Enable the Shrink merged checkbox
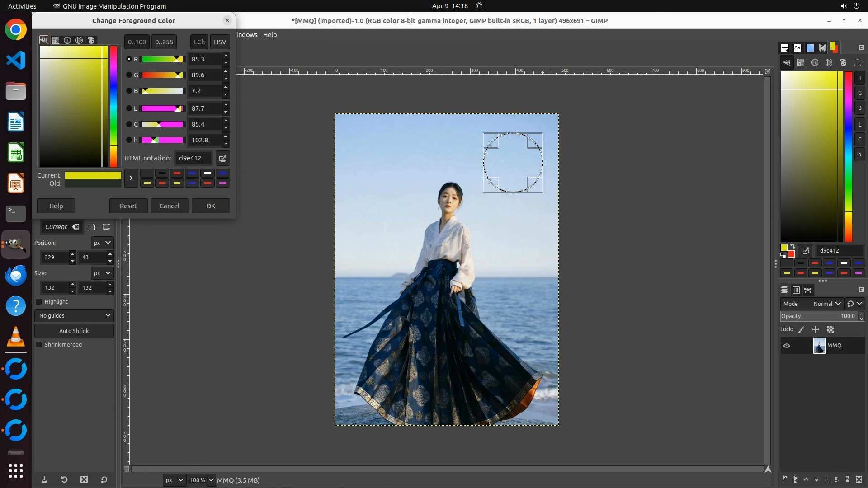Viewport: 868px width, 488px height. (39, 345)
